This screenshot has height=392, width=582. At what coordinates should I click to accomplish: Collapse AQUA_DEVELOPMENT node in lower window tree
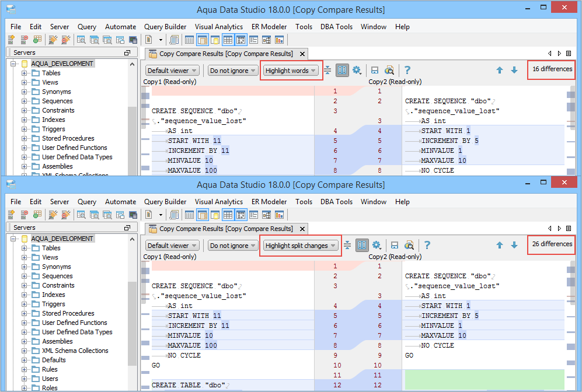(x=14, y=239)
